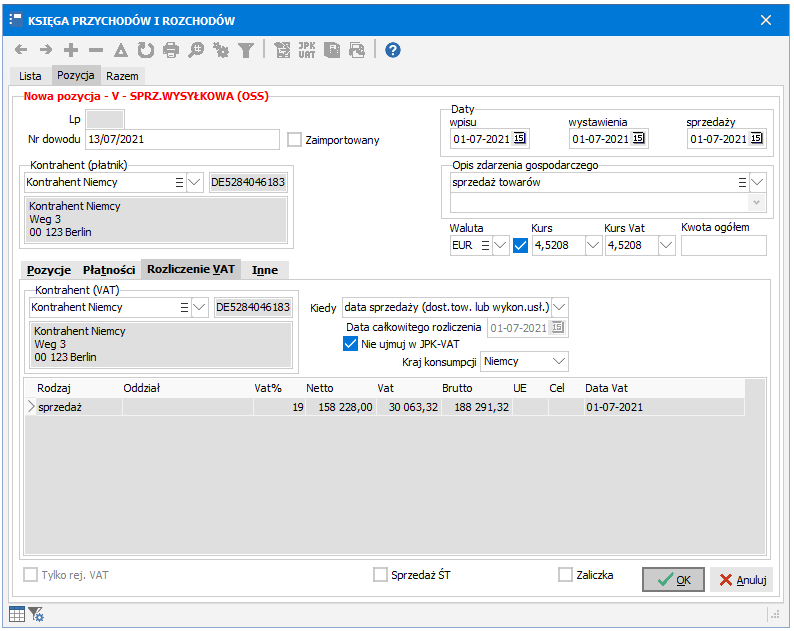The width and height of the screenshot is (794, 631).
Task: Expand Opis zdarzenia gospodarczego dropdown arrow
Action: (x=758, y=182)
